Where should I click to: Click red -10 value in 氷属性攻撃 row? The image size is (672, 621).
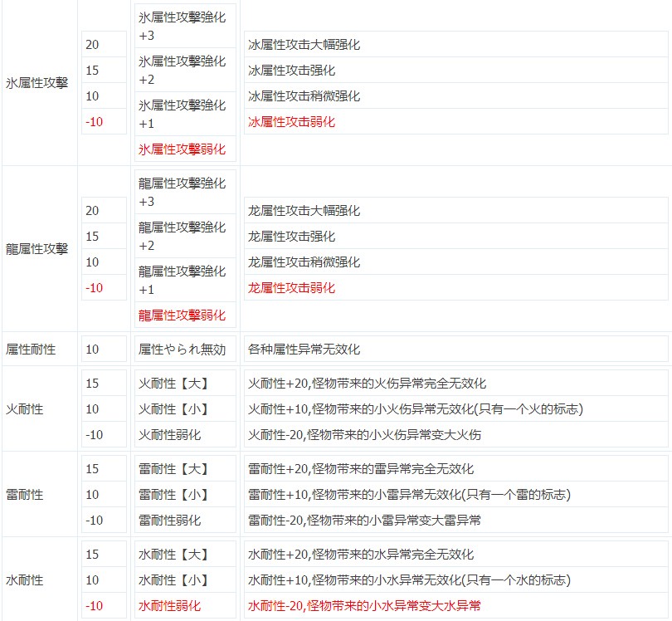point(104,121)
